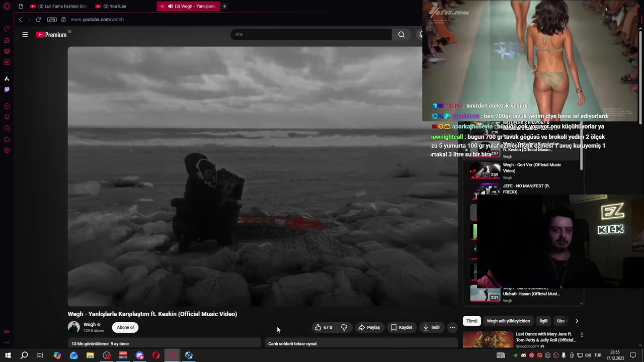644x362 pixels.
Task: Open Twitch panel in Opera sidebar
Action: point(7,89)
